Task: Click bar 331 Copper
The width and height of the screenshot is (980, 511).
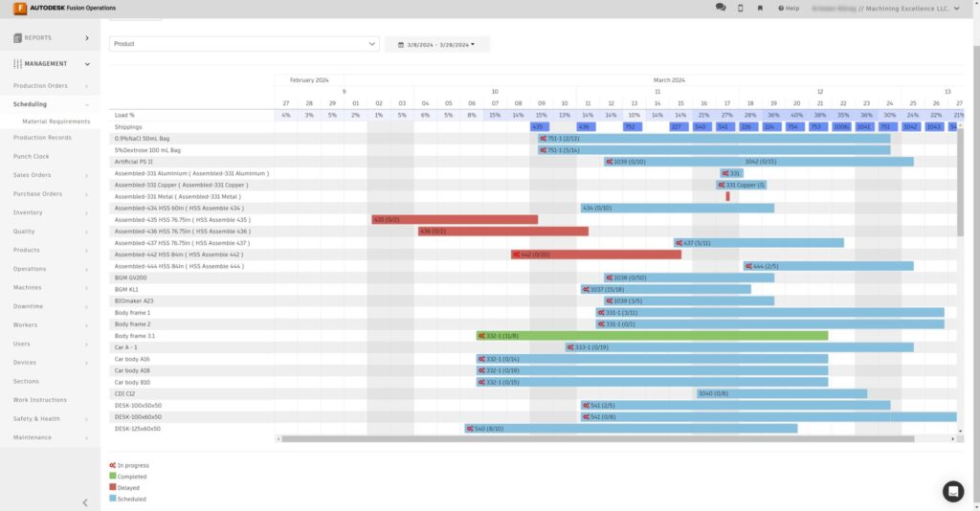Action: click(x=741, y=185)
